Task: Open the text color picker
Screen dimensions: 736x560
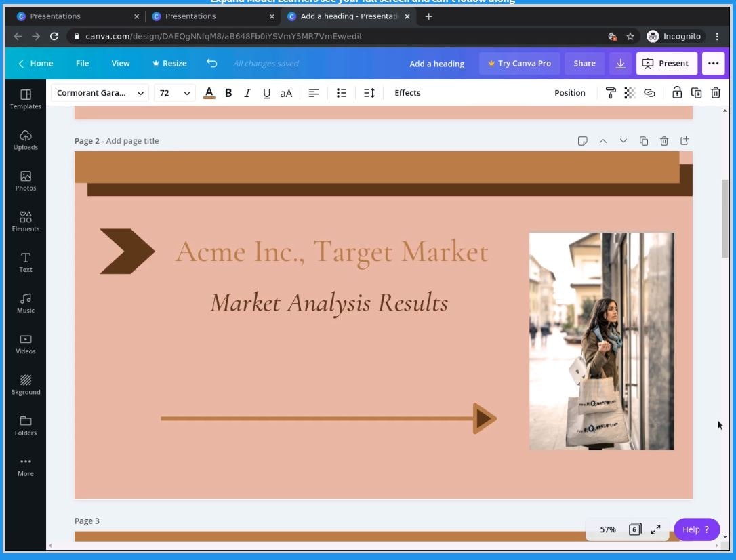Action: pos(209,93)
